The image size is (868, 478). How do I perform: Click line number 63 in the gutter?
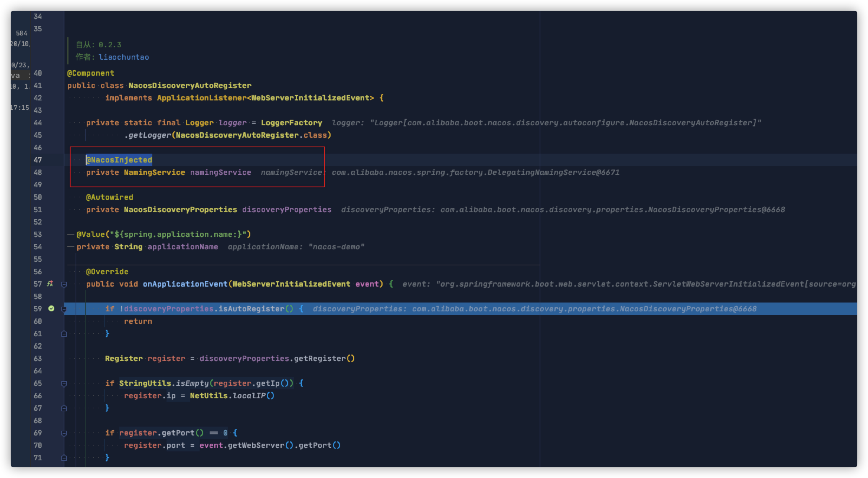click(38, 358)
